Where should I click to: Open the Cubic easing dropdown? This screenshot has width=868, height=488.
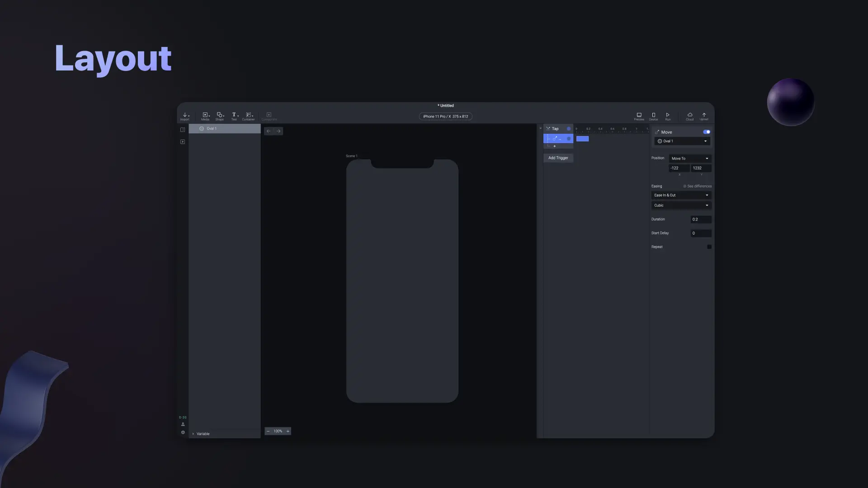(681, 206)
